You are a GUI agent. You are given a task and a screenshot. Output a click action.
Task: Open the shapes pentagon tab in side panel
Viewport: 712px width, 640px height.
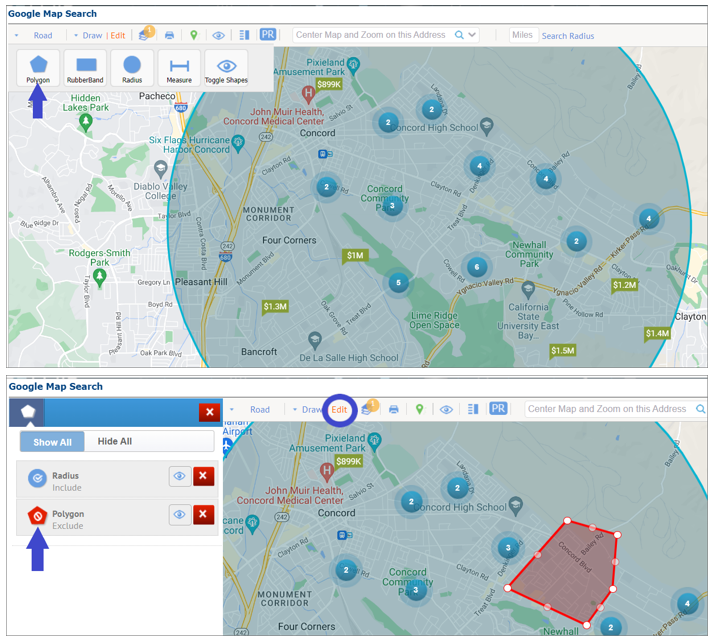(28, 412)
